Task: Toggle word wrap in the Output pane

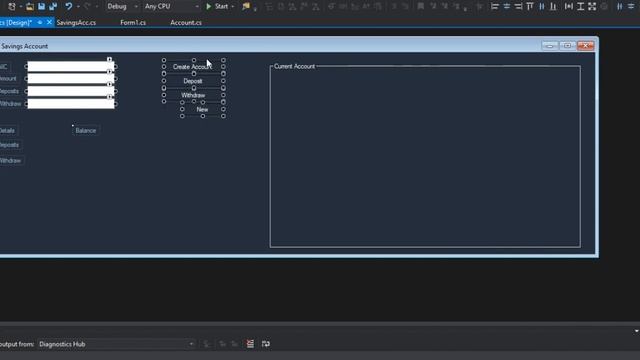Action: (x=266, y=344)
